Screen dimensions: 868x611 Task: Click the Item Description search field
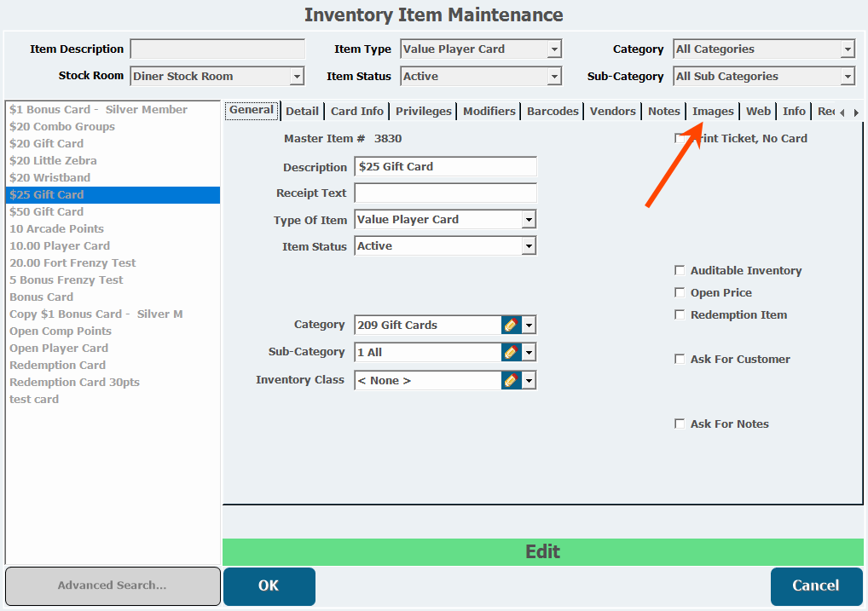click(217, 49)
